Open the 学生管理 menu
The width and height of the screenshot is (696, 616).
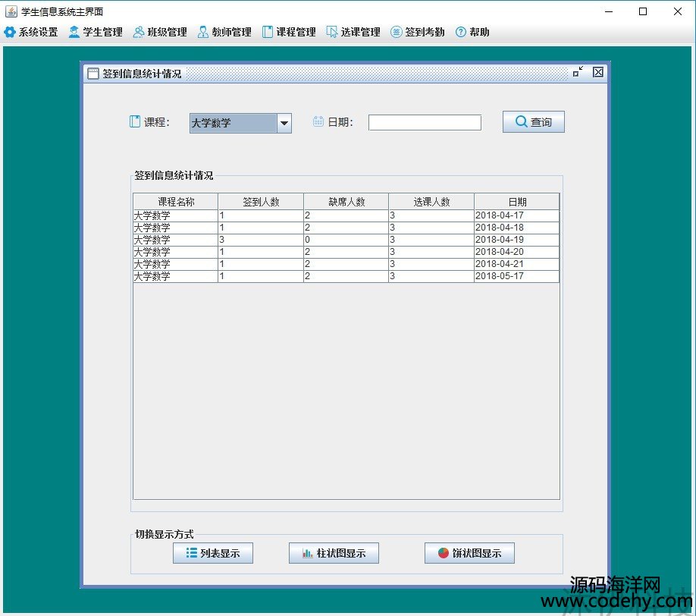coord(96,32)
